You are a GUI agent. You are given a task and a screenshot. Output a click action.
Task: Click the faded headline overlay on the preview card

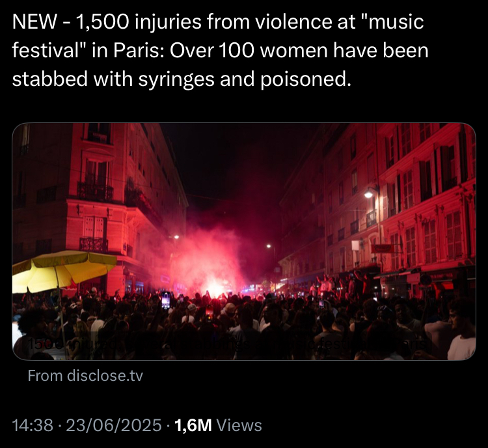click(x=227, y=344)
